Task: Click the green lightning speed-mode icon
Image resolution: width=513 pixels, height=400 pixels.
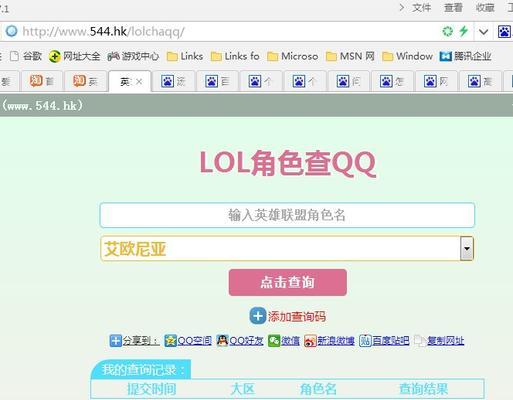Action: point(464,31)
